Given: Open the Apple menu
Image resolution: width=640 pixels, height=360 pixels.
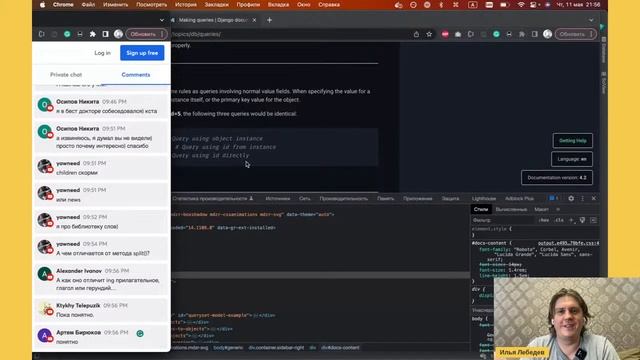Looking at the screenshot, I should [x=42, y=5].
